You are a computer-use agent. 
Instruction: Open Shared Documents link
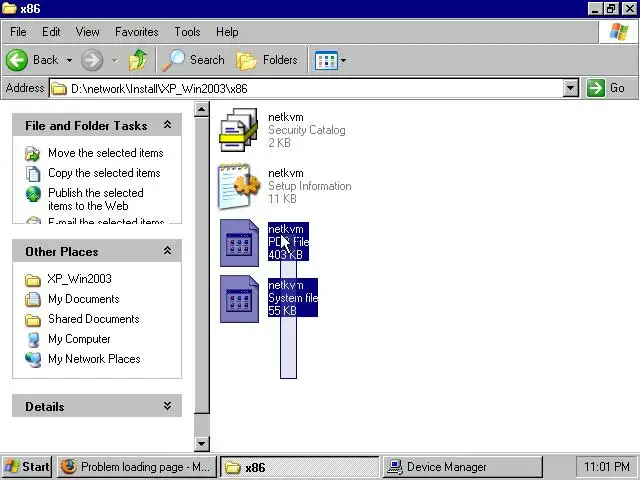[x=94, y=319]
